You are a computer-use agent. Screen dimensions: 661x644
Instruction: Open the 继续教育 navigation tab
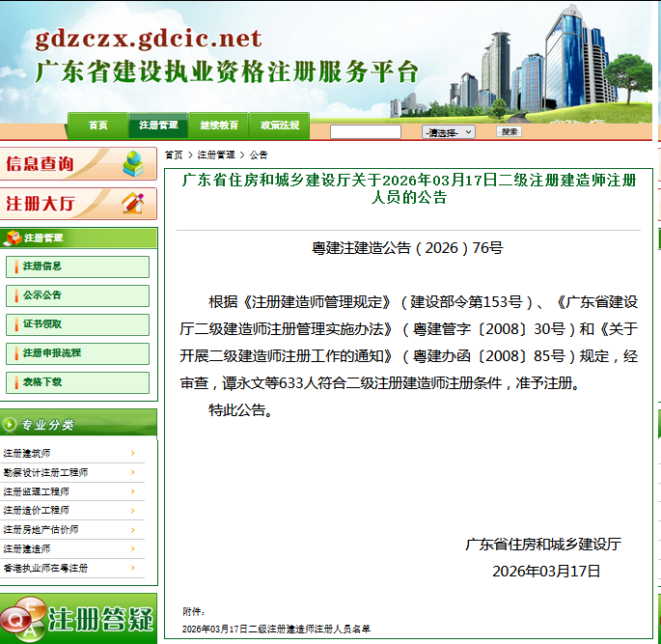pos(219,126)
